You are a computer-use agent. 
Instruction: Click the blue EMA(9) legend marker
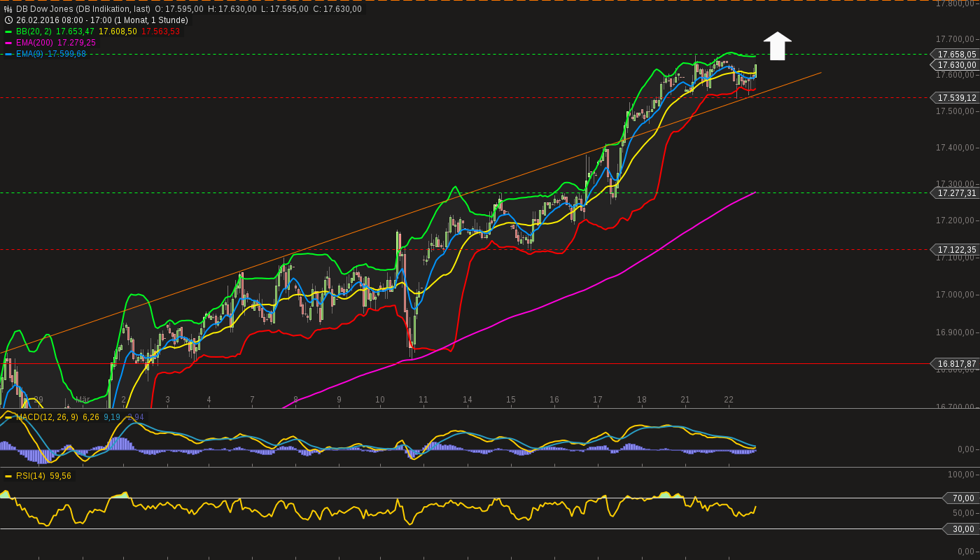pyautogui.click(x=8, y=54)
